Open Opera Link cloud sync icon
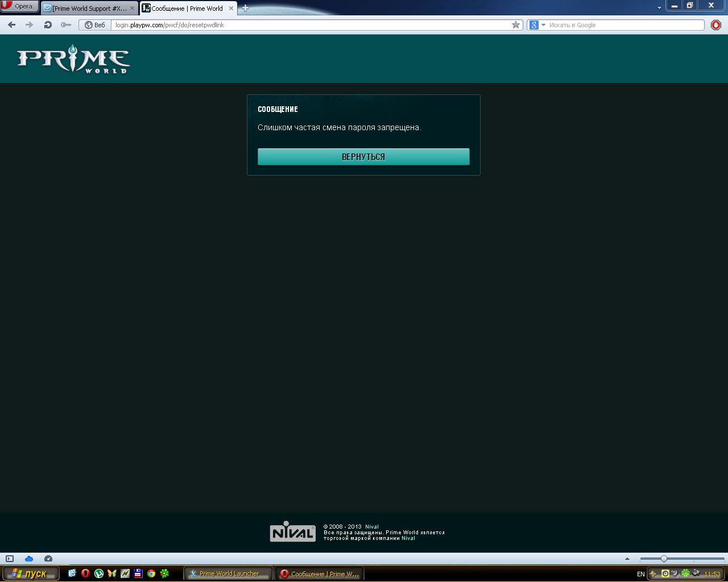 pyautogui.click(x=29, y=559)
